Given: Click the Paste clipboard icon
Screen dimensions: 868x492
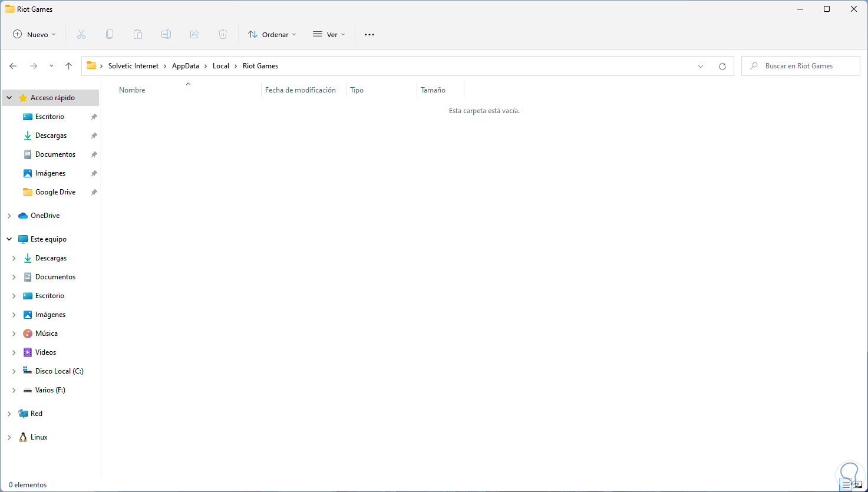Looking at the screenshot, I should [x=138, y=35].
